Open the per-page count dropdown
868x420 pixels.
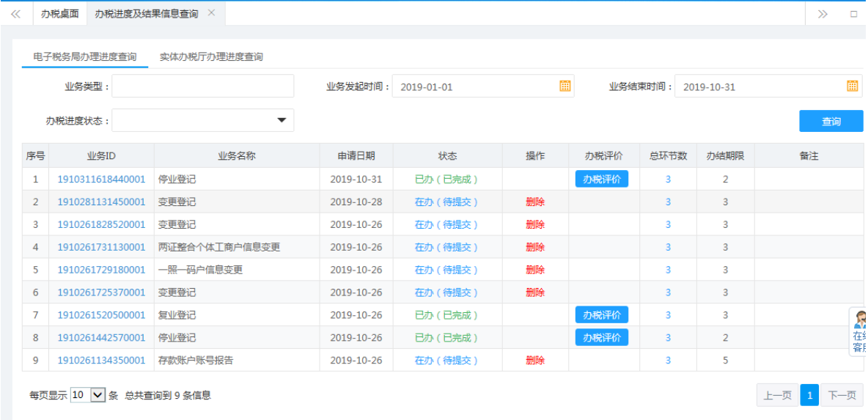98,395
